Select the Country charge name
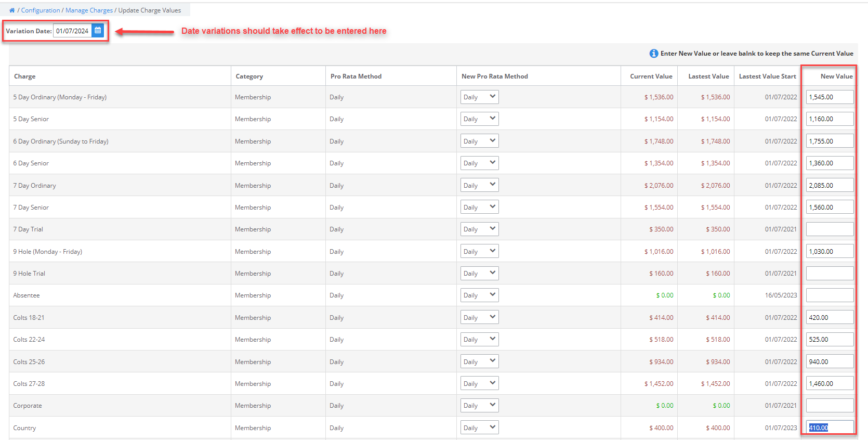Viewport: 868px width, 440px height. coord(24,428)
